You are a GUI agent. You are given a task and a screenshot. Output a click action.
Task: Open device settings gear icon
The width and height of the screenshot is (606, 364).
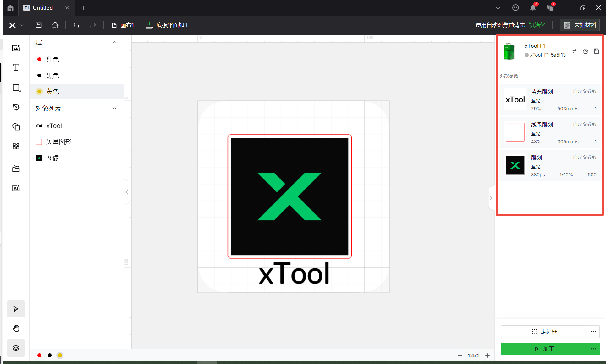pos(586,51)
